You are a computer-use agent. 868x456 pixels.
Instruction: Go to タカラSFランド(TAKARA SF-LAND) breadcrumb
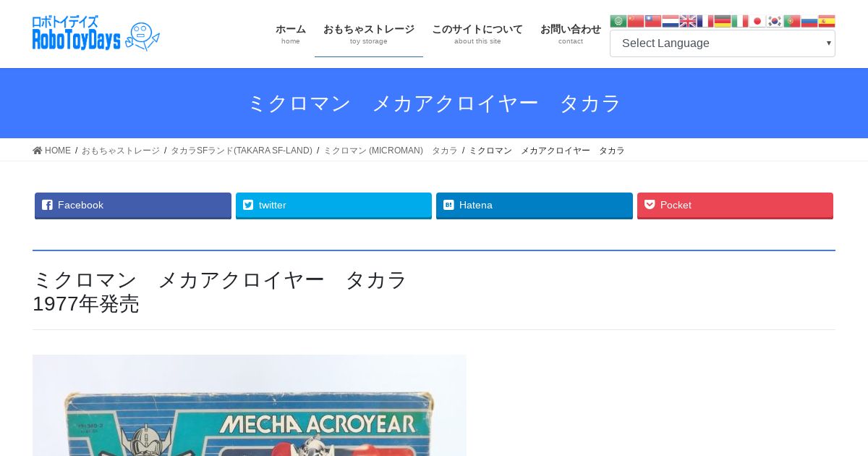tap(242, 151)
